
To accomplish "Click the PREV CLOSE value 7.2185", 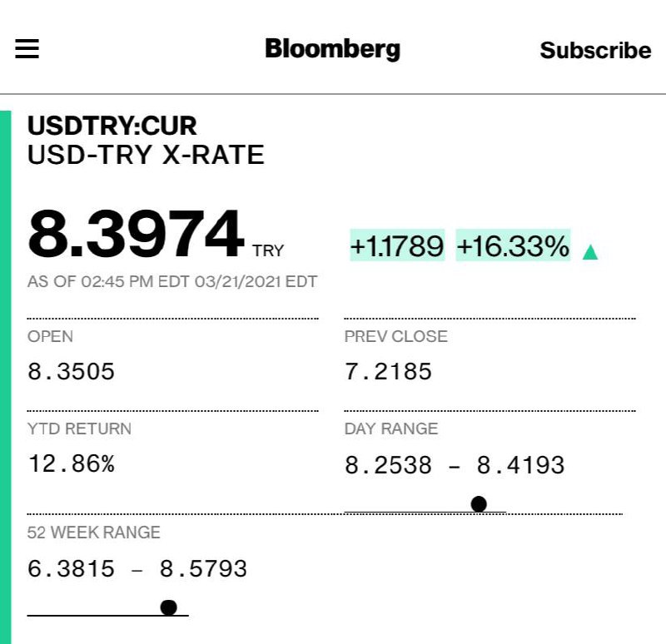I will [388, 371].
